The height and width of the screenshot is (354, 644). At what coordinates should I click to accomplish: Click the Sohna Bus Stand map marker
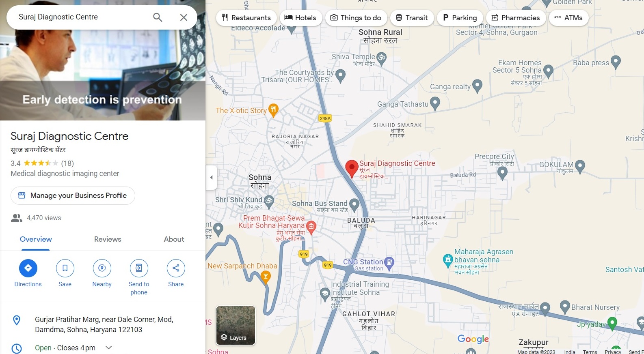pyautogui.click(x=354, y=205)
